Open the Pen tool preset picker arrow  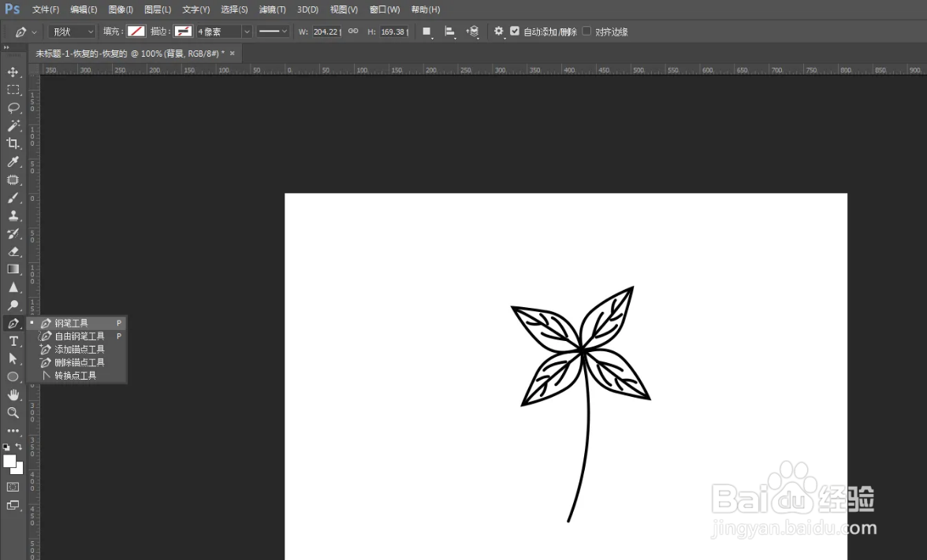tap(35, 32)
